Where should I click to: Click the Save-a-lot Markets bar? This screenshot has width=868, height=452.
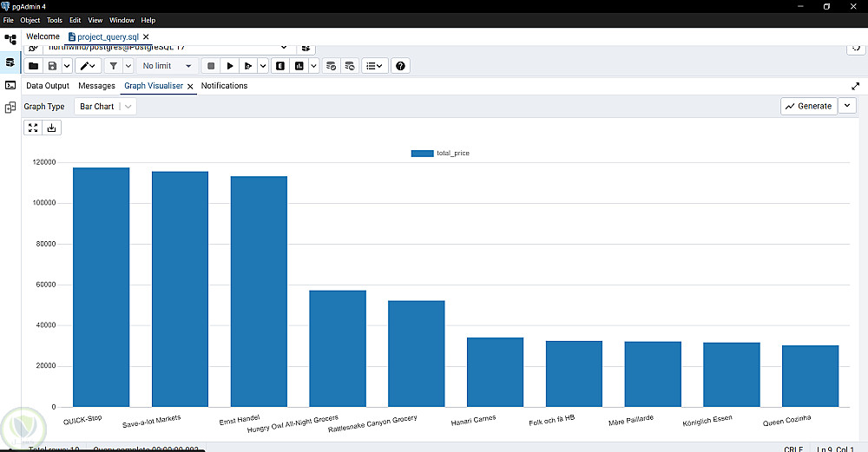(180, 290)
